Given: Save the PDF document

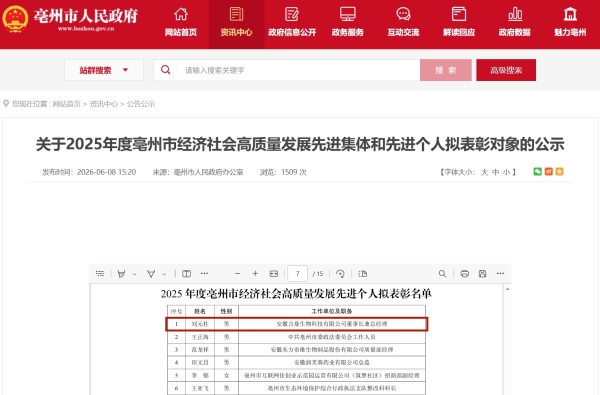Looking at the screenshot, I should coord(483,274).
